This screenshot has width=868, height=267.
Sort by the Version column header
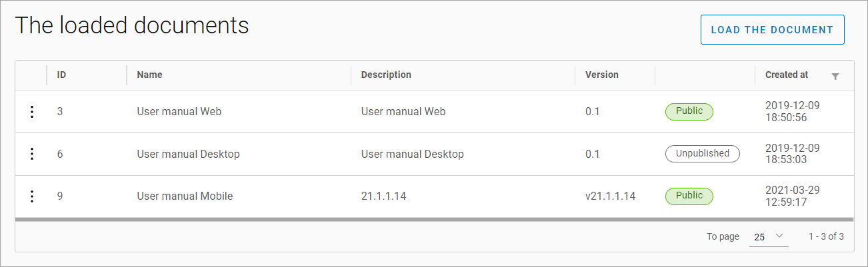tap(601, 75)
